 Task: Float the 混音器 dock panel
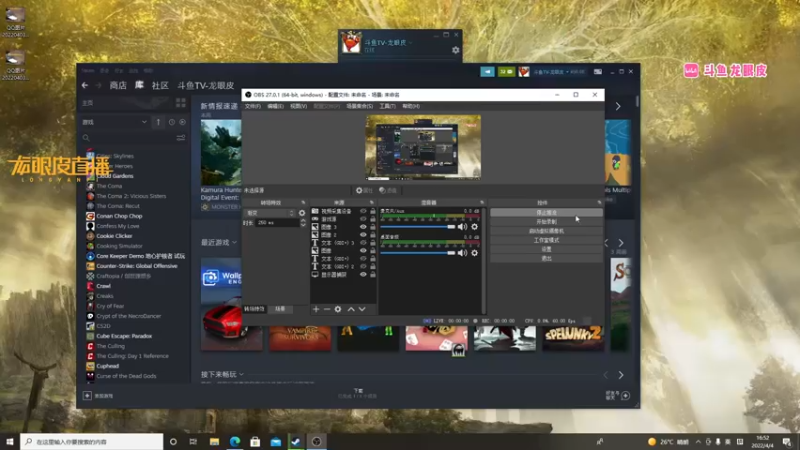[482, 203]
